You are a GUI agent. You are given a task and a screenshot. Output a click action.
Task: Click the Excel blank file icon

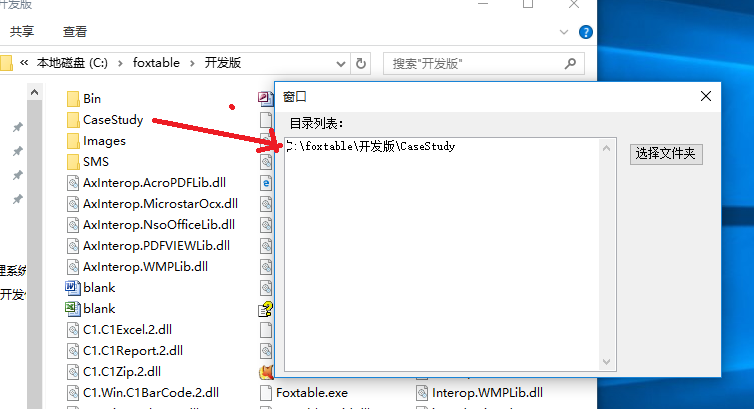click(x=73, y=309)
